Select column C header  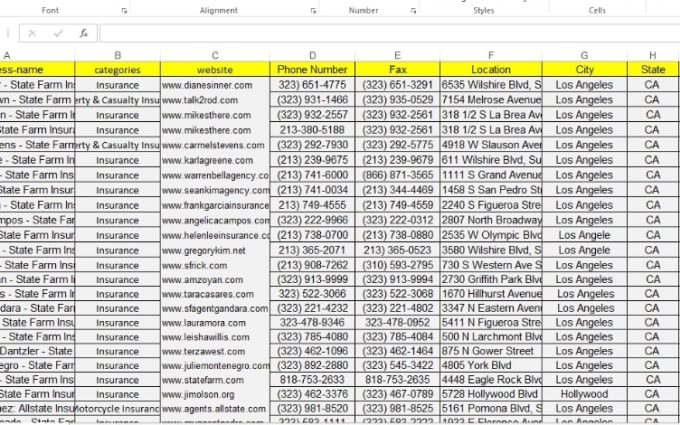[215, 56]
